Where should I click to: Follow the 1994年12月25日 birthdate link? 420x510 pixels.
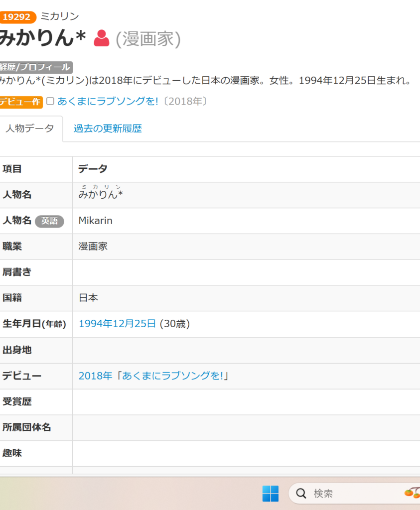pyautogui.click(x=117, y=324)
